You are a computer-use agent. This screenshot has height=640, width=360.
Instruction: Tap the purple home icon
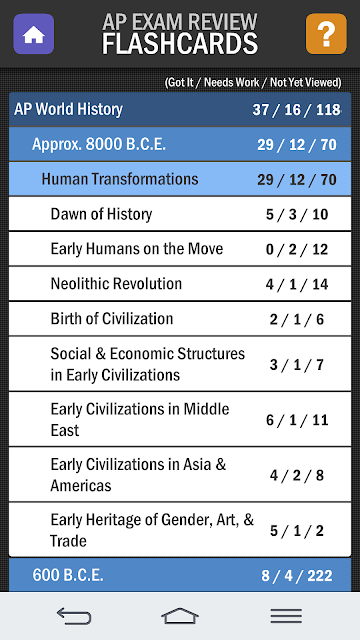pos(33,34)
